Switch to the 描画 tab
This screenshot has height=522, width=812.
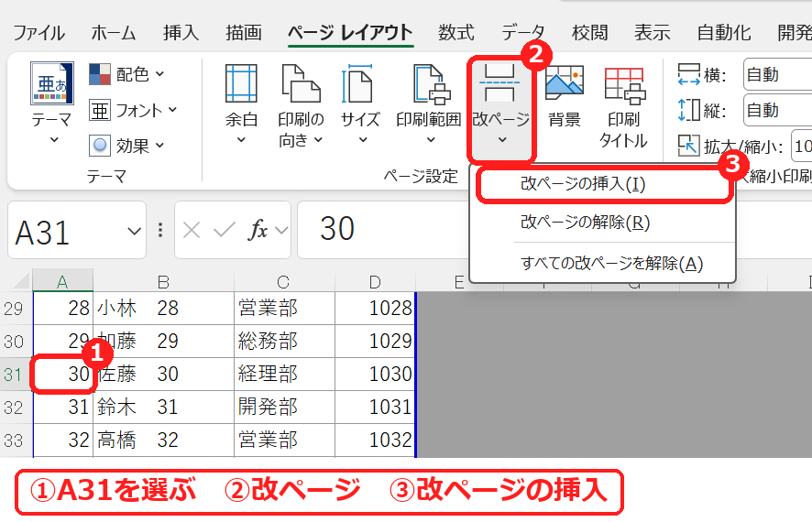(x=244, y=33)
